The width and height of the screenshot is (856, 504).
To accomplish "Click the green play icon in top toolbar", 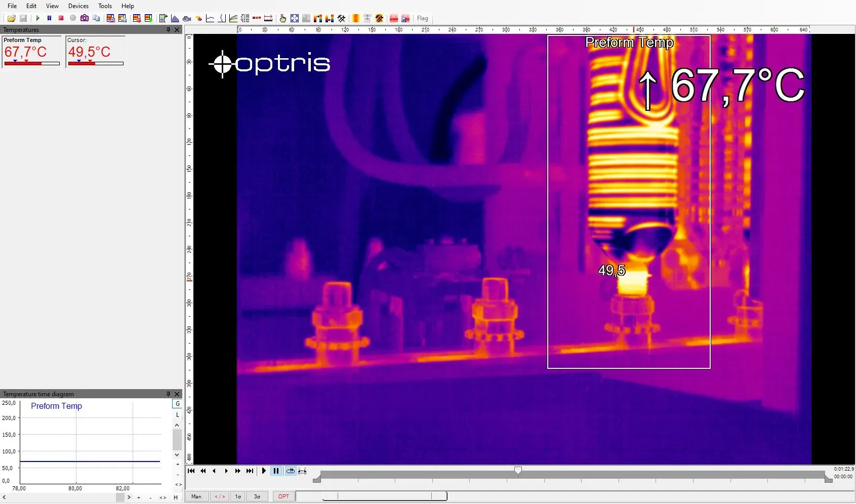I will (x=38, y=18).
